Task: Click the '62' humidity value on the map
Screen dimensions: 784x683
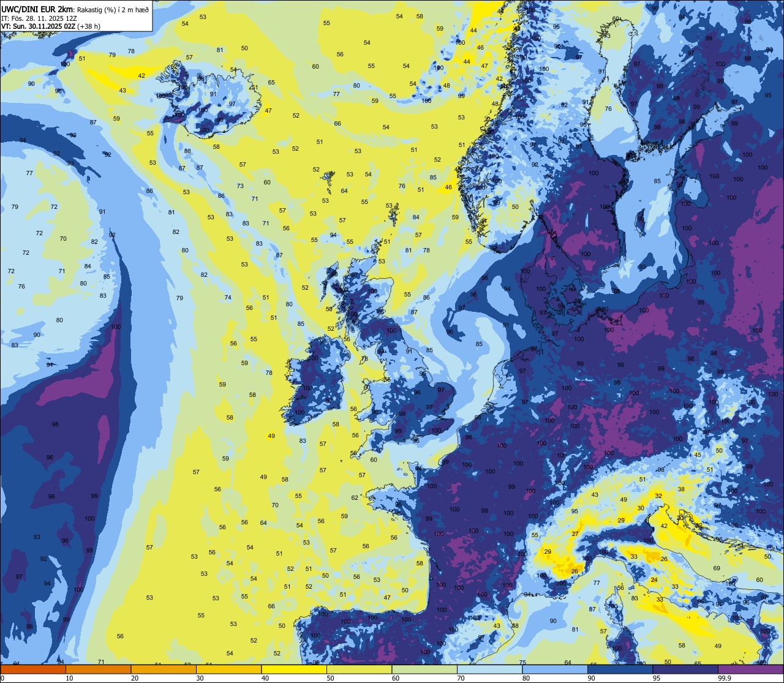Action: click(355, 497)
